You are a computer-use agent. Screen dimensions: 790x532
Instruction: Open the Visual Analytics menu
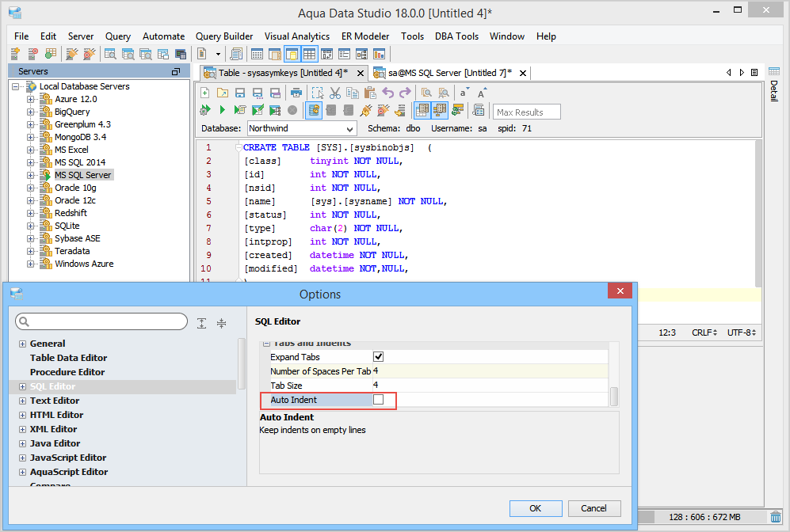297,36
